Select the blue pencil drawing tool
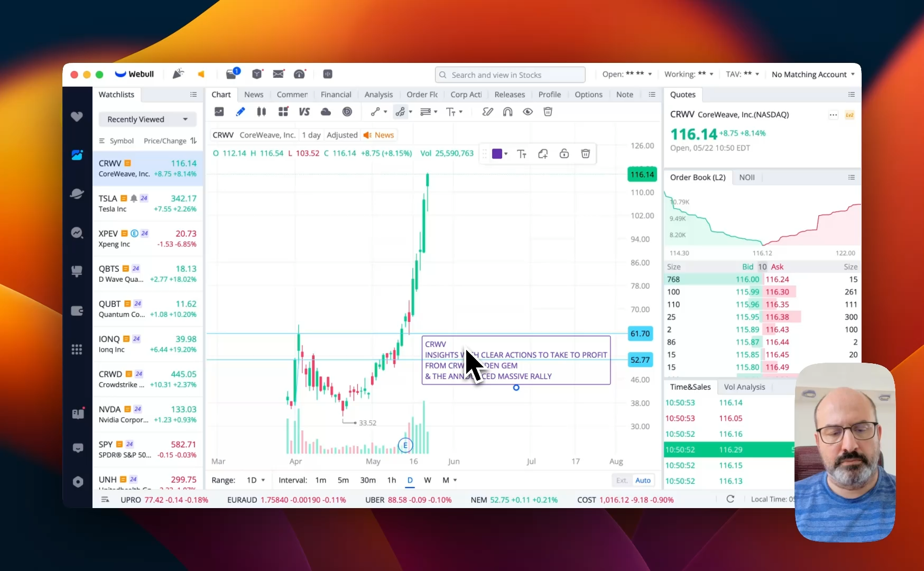Image resolution: width=924 pixels, height=571 pixels. (240, 112)
